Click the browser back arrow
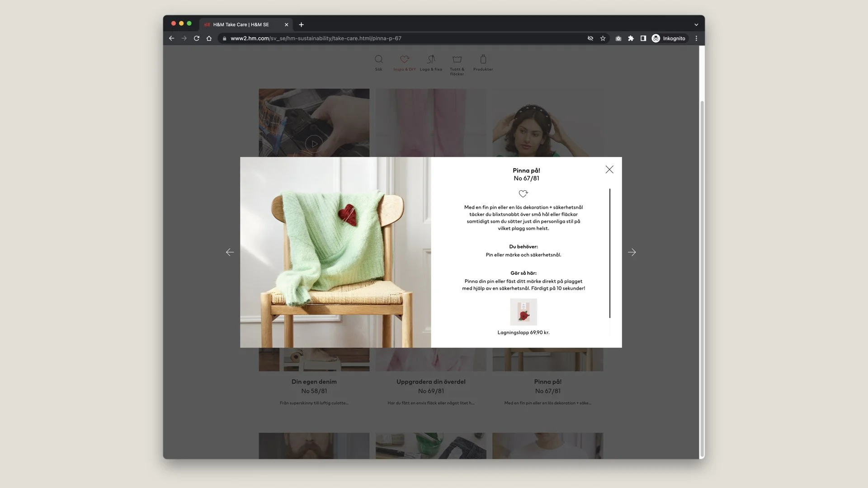This screenshot has height=488, width=868. [x=171, y=38]
